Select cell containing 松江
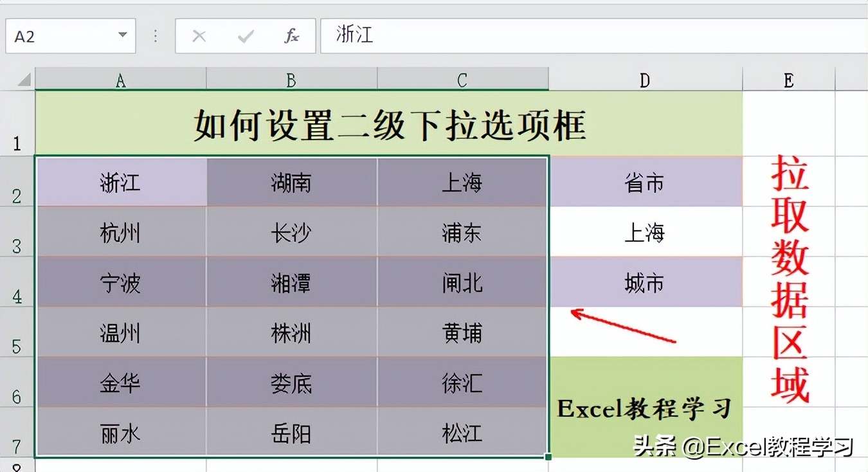This screenshot has width=868, height=472. (x=462, y=431)
